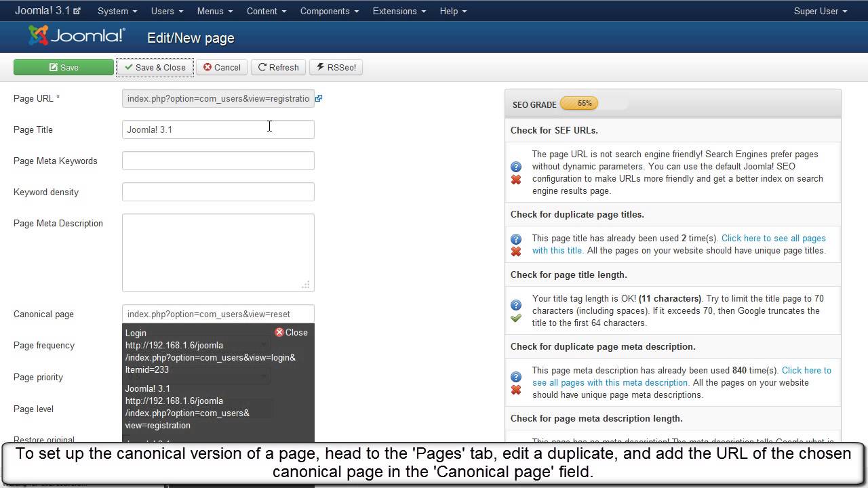Screen dimensions: 868x488
Task: Focus the Page Meta Keywords field
Action: coord(218,161)
